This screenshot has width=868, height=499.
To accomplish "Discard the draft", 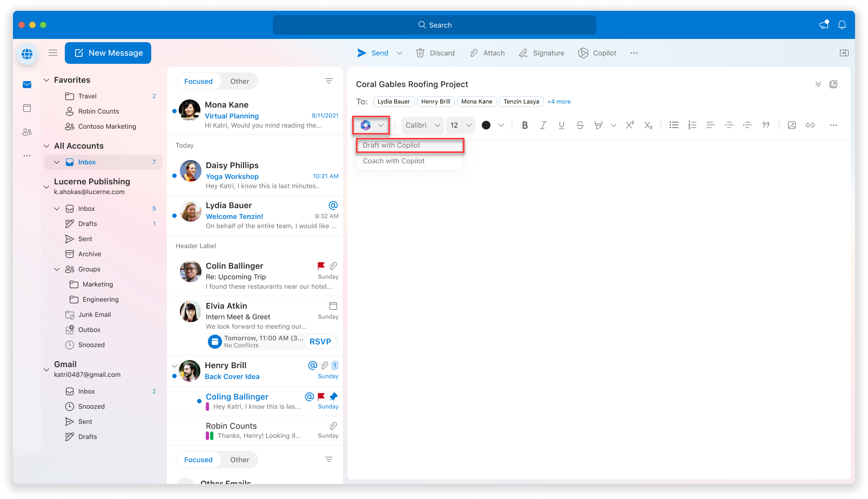I will 435,53.
